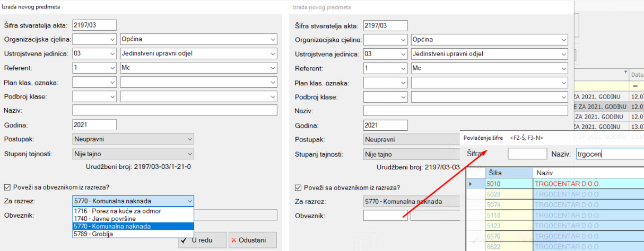The height and width of the screenshot is (251, 644).
Task: Click the Naziv search box containing 'trgocen'
Action: tap(609, 154)
